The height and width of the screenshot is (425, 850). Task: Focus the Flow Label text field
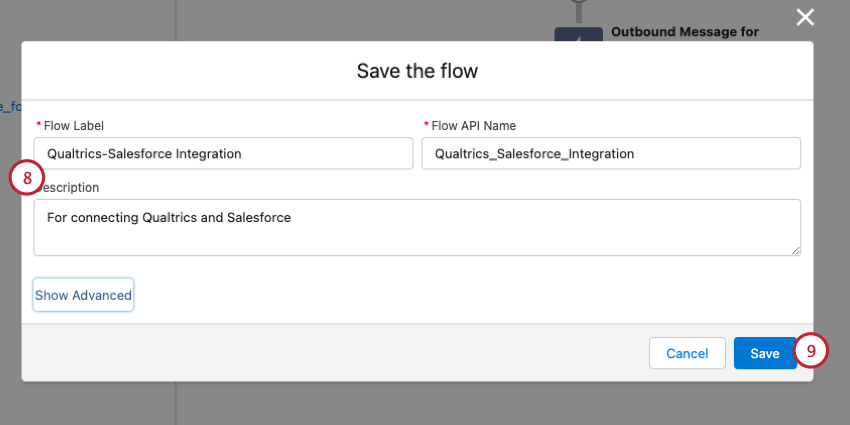(223, 154)
